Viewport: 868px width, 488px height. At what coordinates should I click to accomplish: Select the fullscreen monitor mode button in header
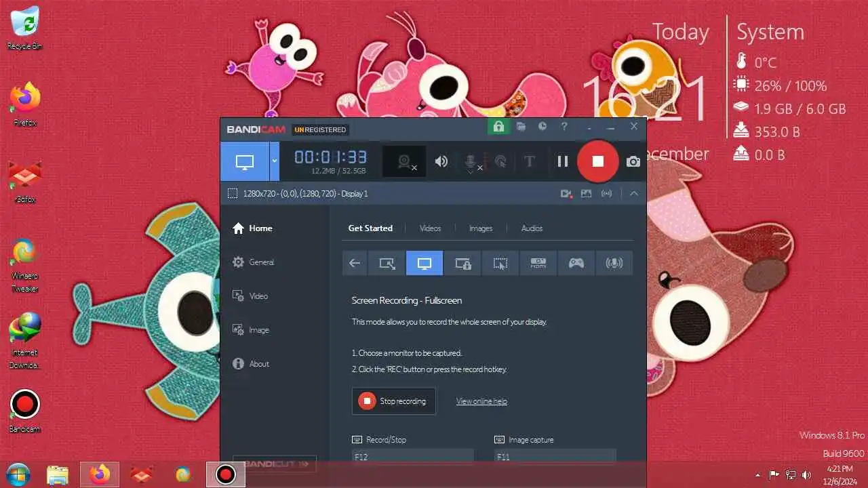(x=245, y=161)
